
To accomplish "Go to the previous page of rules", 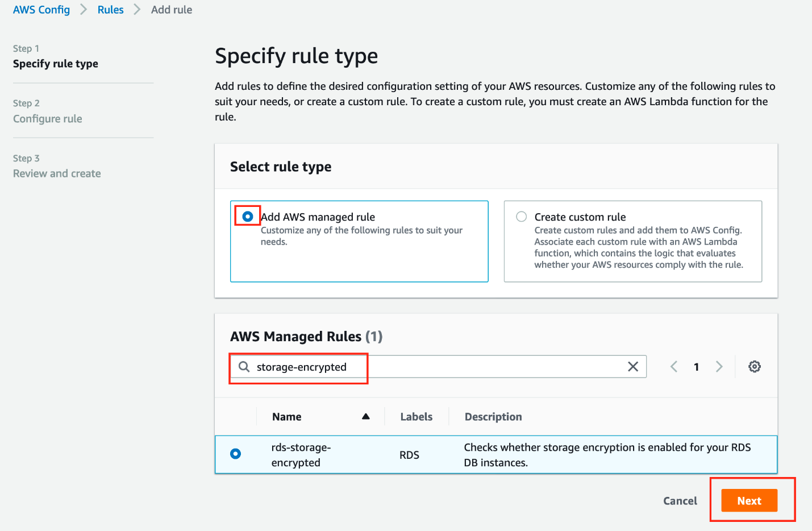I will click(674, 367).
